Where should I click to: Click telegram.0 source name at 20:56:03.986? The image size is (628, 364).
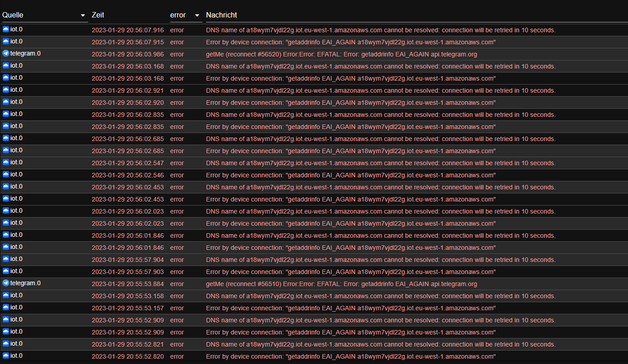tap(26, 53)
